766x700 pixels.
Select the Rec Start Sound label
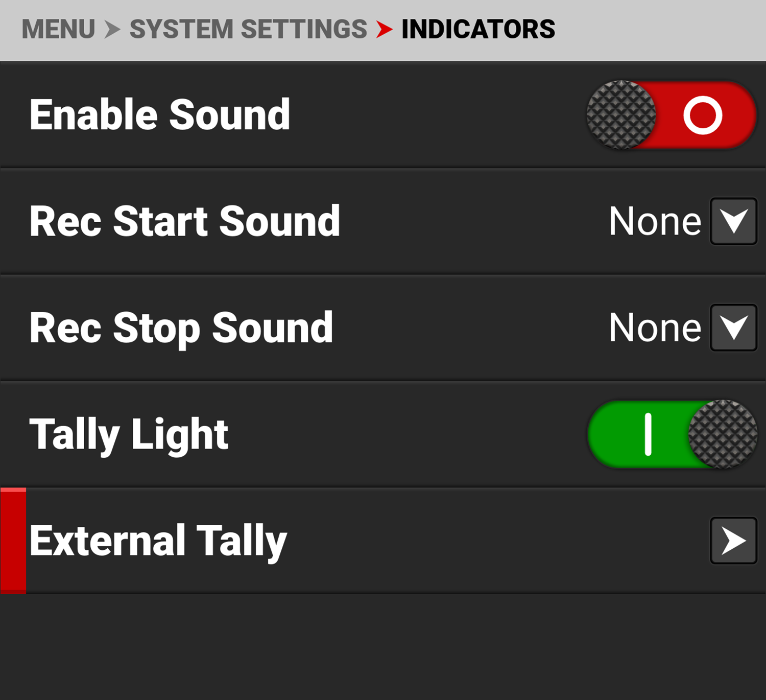184,221
